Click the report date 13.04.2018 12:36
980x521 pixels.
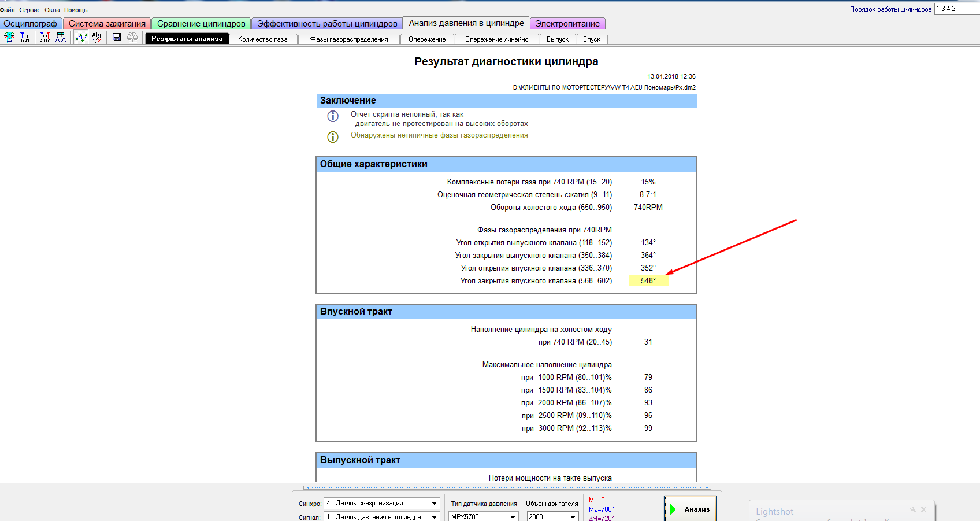pos(671,76)
